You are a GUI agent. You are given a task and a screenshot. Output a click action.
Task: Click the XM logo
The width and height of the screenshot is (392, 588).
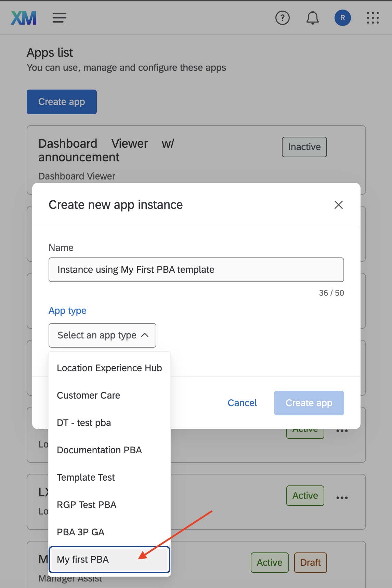(x=24, y=18)
